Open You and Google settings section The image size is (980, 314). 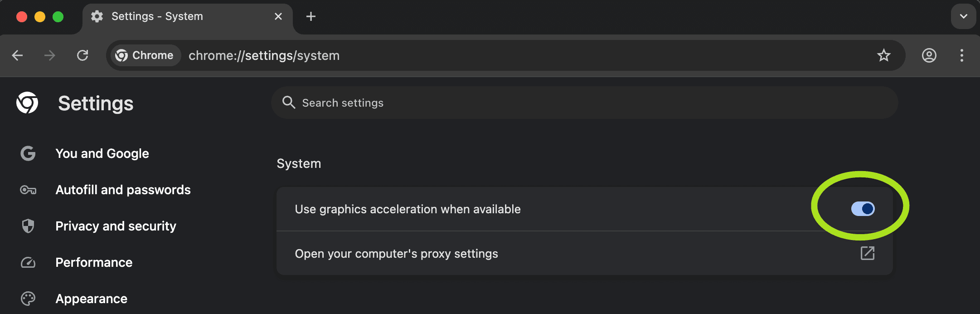pos(102,153)
